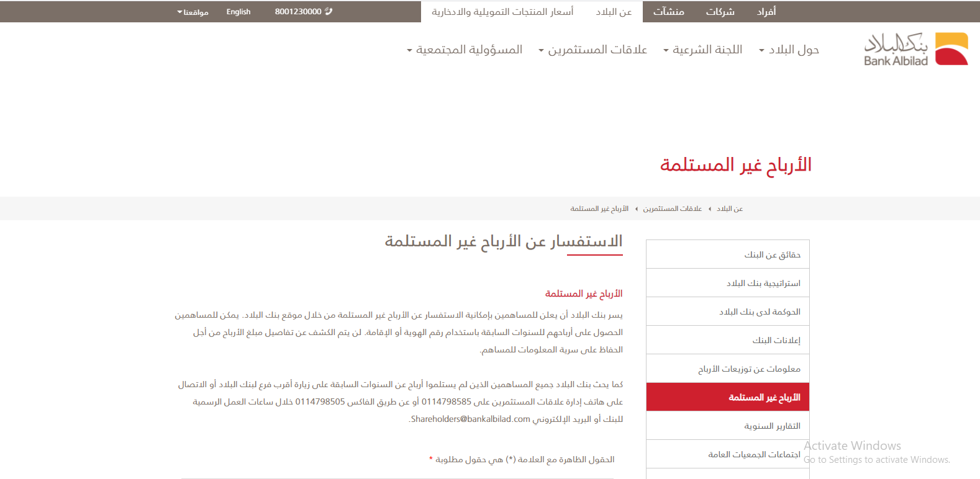Click the phone icon beside 8001230000

click(x=329, y=11)
